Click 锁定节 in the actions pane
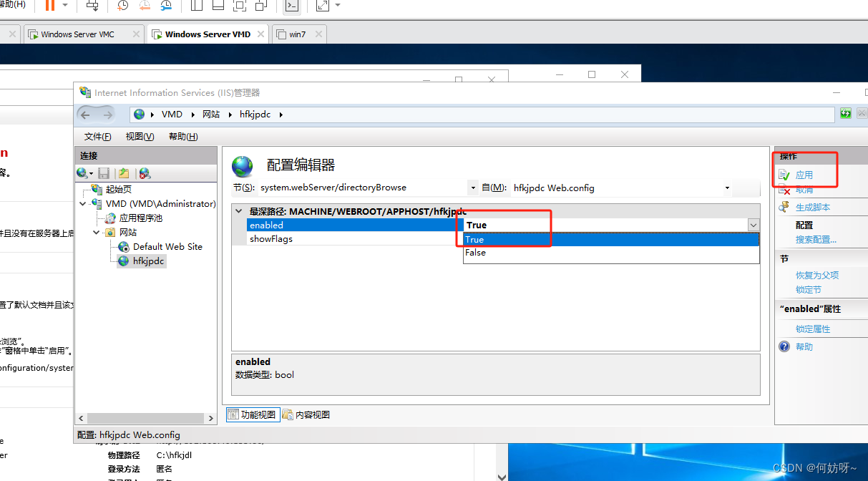 pos(809,290)
